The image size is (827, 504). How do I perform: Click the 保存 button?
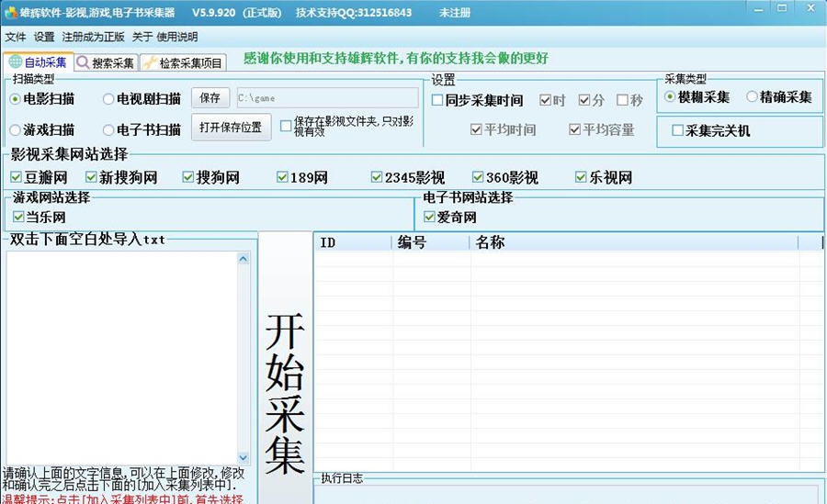point(210,98)
